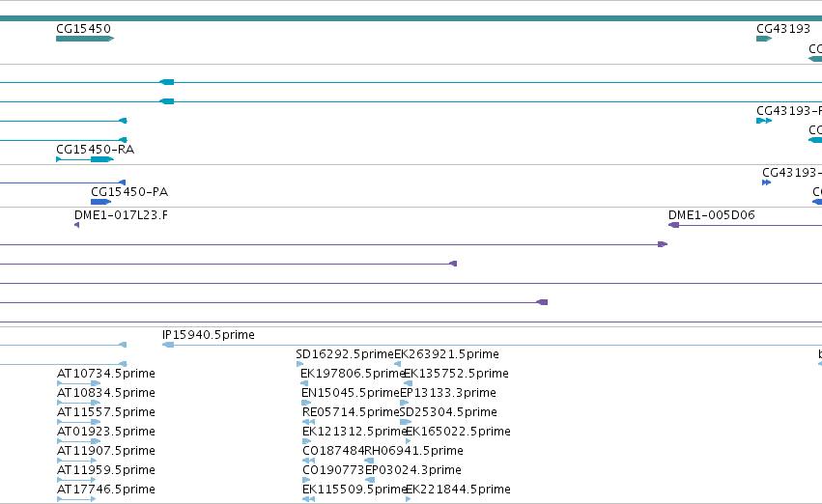Viewport: 822px width, 504px height.
Task: Click the IP15940.5prime label
Action: click(x=208, y=335)
